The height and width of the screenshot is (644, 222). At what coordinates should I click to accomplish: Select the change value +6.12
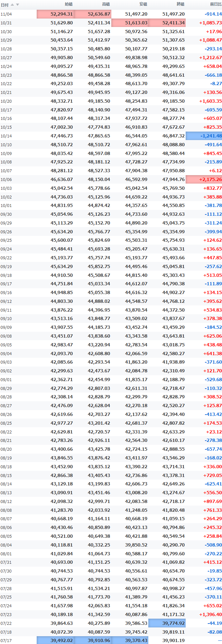coord(216,171)
